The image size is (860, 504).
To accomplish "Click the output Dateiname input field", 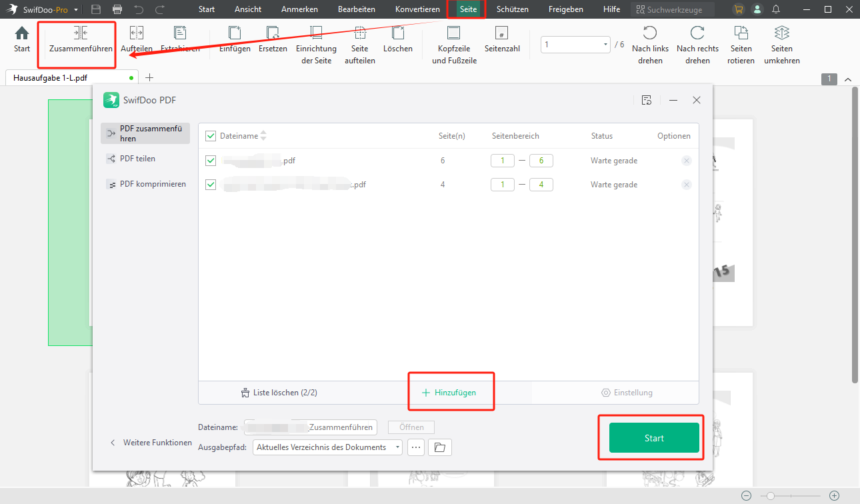I will click(x=311, y=427).
